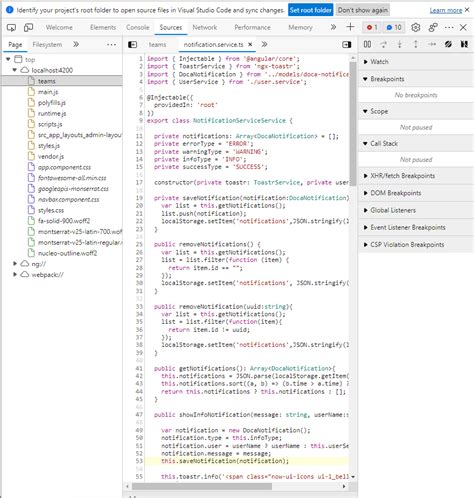Open fa-solid-900.woff2 in the file tree
This screenshot has width=474, height=498.
[x=64, y=221]
